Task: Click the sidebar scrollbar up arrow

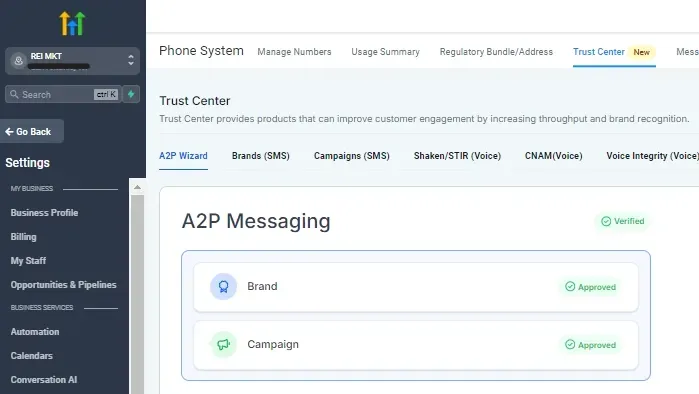Action: pos(137,188)
